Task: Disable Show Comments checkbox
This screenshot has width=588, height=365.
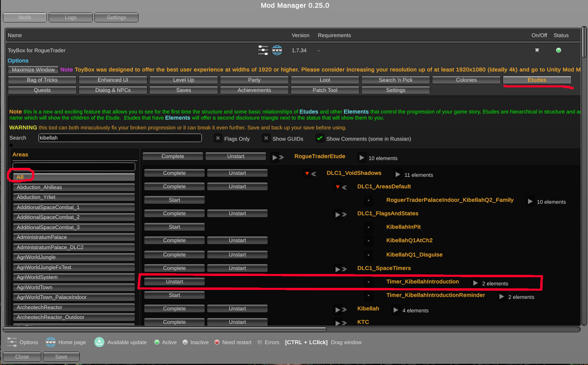Action: 320,138
